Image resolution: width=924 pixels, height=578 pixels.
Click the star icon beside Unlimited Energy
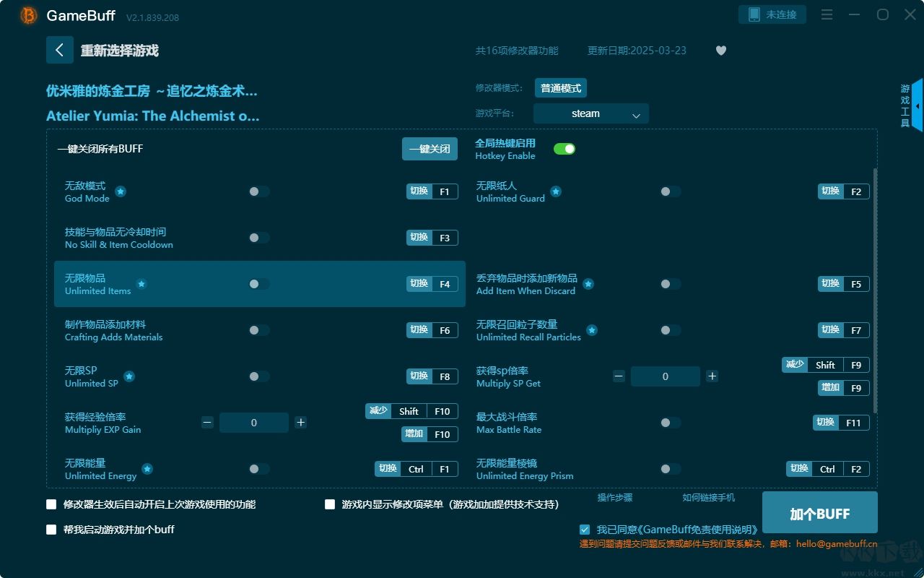(x=147, y=469)
